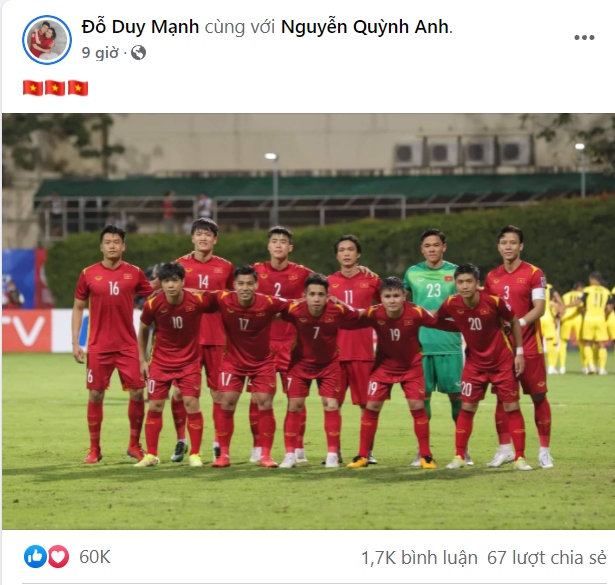The height and width of the screenshot is (585, 615).
Task: Open the post options three-dot menu
Action: [x=584, y=38]
